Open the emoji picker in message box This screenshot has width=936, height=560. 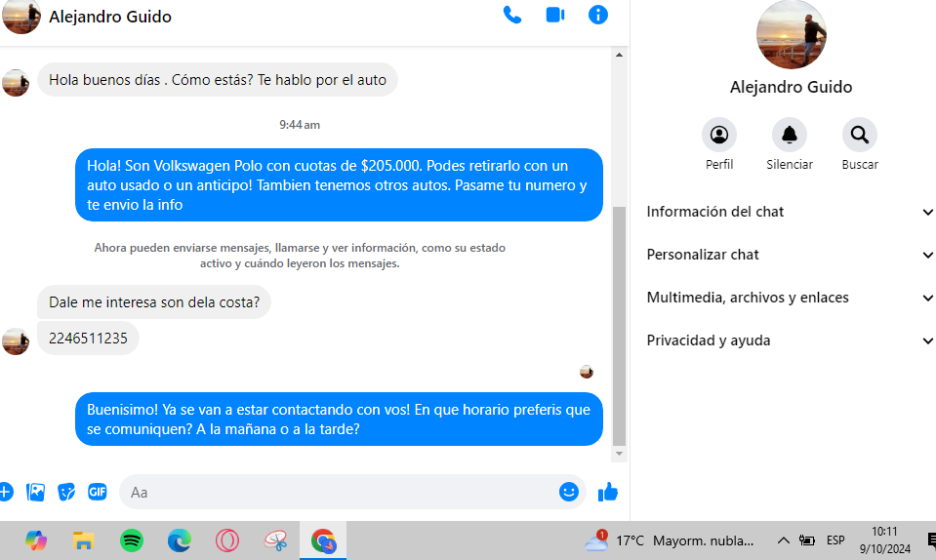click(569, 492)
